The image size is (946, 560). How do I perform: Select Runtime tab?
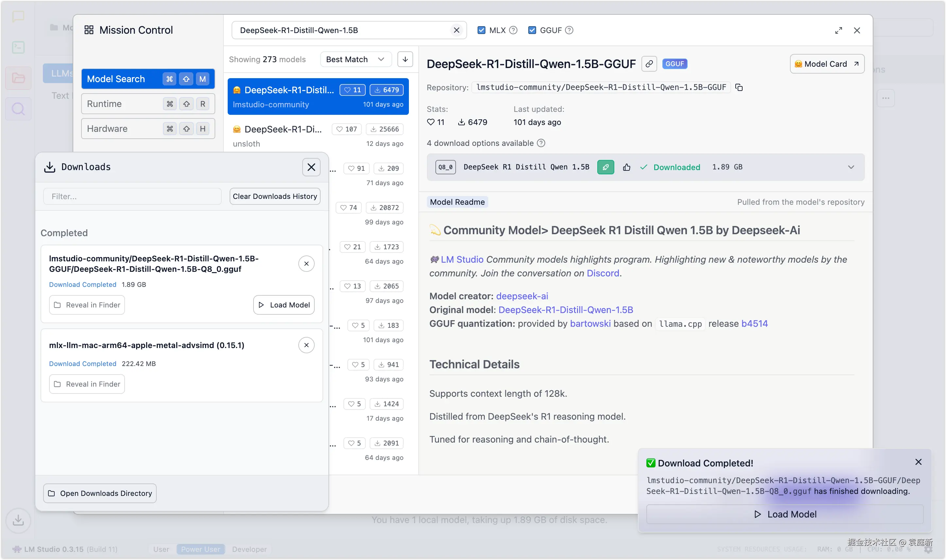tap(148, 104)
